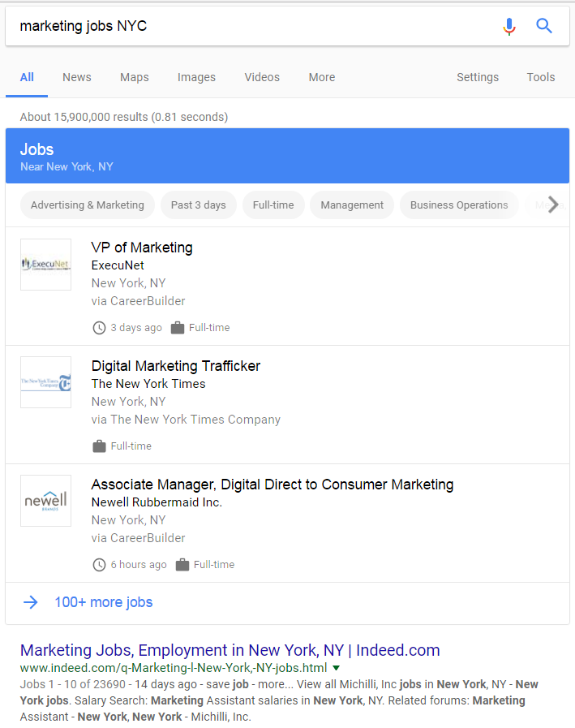
Task: Switch to the News tab
Action: point(76,77)
